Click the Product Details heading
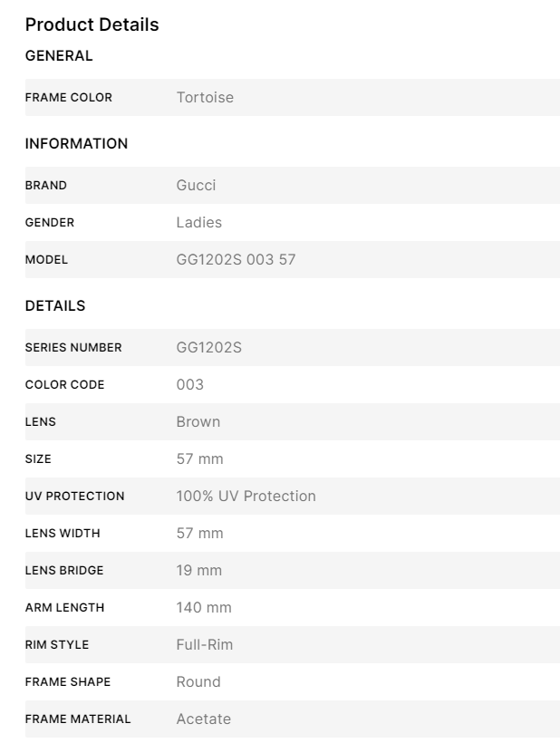560x743 pixels. click(x=92, y=24)
